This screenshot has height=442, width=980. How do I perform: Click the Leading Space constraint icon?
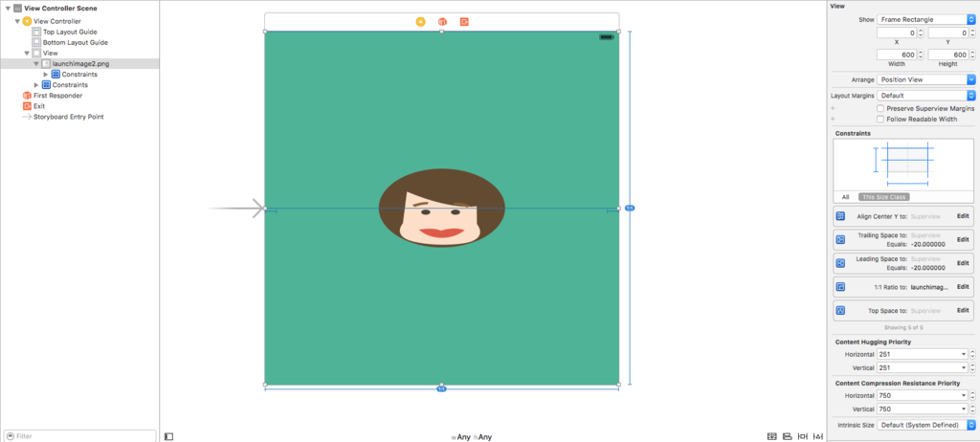(840, 263)
